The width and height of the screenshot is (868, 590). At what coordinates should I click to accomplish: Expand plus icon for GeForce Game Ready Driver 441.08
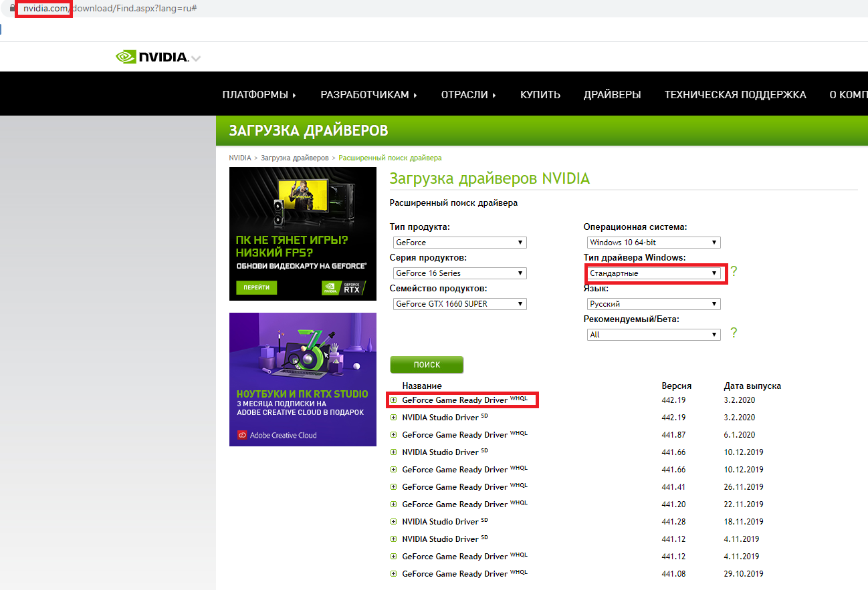pos(394,574)
